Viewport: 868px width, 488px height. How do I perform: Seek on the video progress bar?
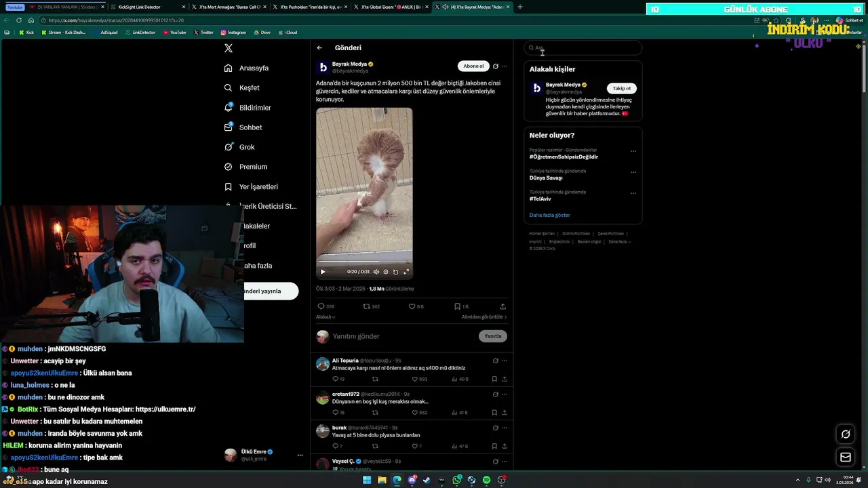pyautogui.click(x=364, y=262)
